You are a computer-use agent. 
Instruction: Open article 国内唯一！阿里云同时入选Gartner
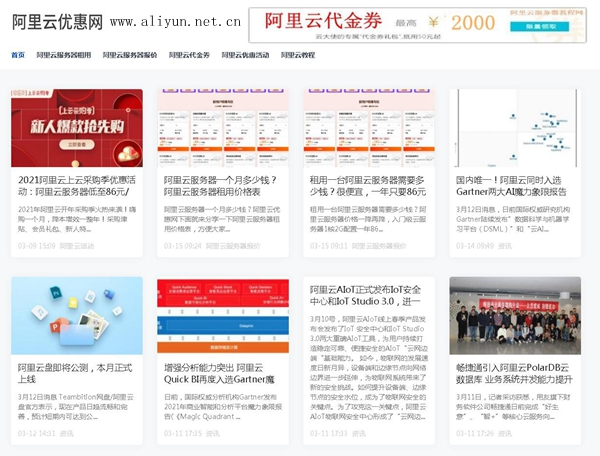(511, 186)
